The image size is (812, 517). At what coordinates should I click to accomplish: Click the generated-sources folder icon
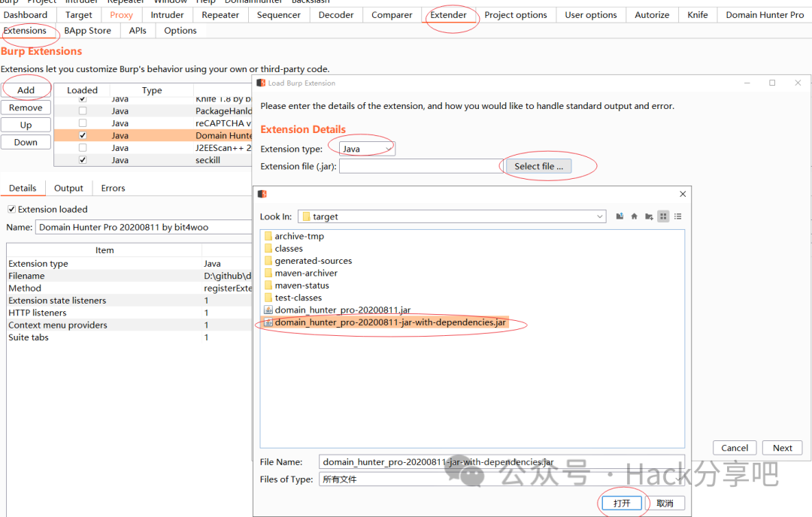(268, 261)
